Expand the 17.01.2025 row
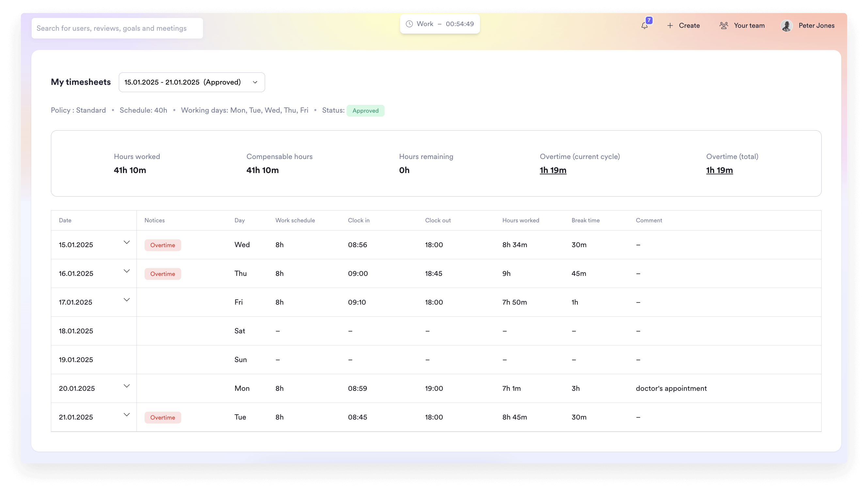 click(127, 299)
